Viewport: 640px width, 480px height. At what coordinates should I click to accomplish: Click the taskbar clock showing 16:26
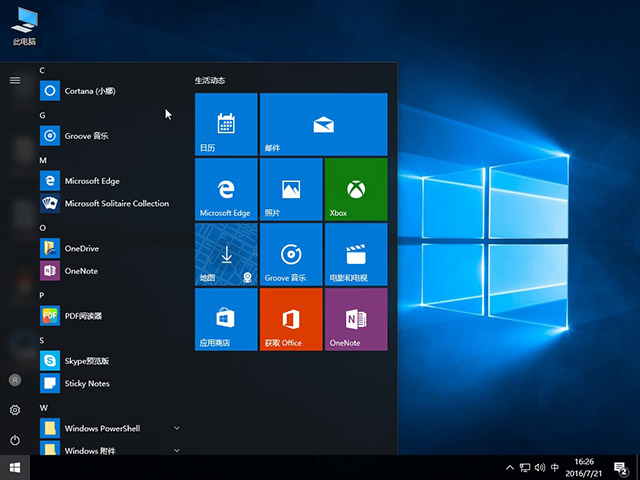tap(584, 467)
